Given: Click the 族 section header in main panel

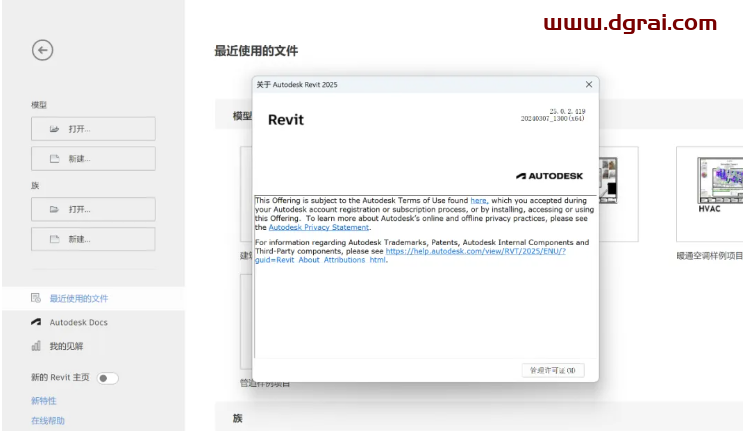Looking at the screenshot, I should tap(237, 418).
